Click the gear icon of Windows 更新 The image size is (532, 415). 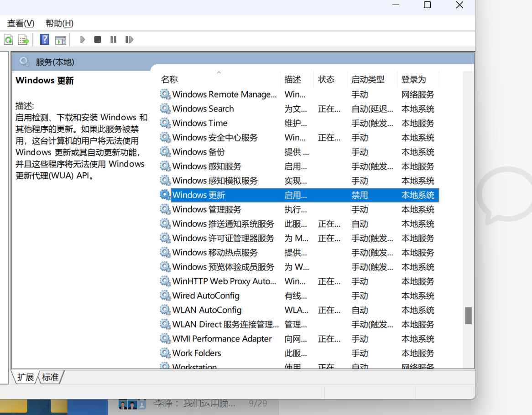tap(165, 195)
